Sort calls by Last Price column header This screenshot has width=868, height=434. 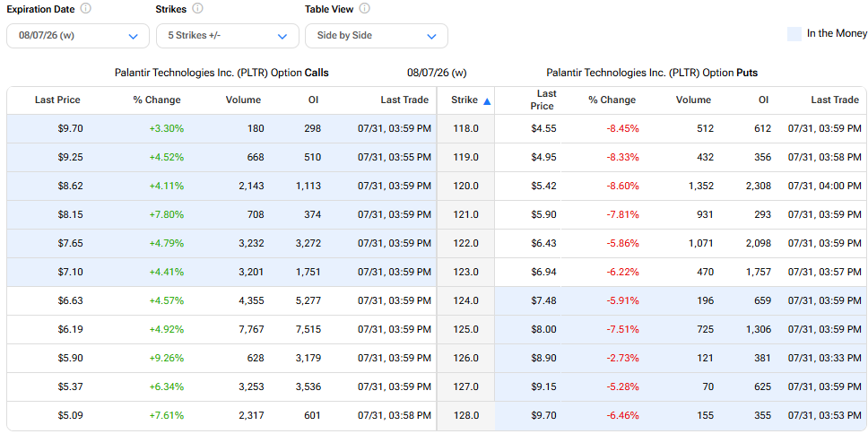57,100
